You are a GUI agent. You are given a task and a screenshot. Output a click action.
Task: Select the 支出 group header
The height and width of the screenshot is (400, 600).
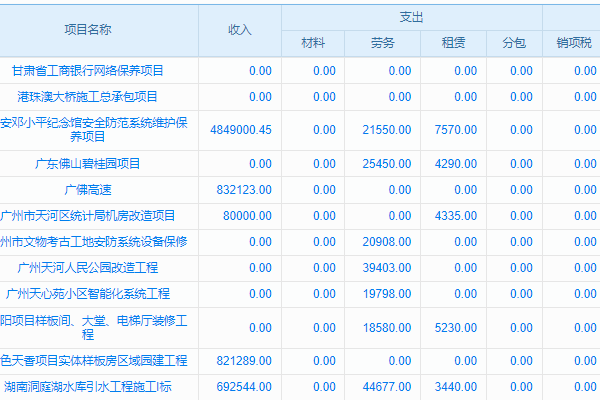tap(411, 17)
